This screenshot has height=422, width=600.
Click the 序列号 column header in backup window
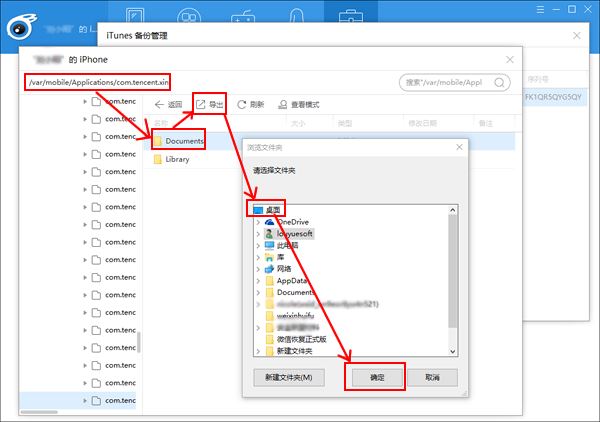pyautogui.click(x=538, y=79)
